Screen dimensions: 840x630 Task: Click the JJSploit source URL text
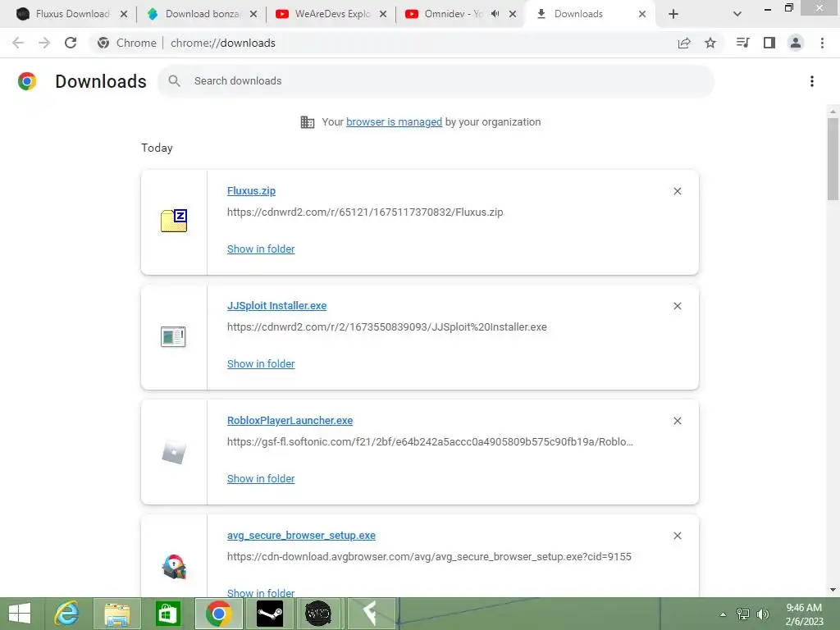click(x=387, y=327)
